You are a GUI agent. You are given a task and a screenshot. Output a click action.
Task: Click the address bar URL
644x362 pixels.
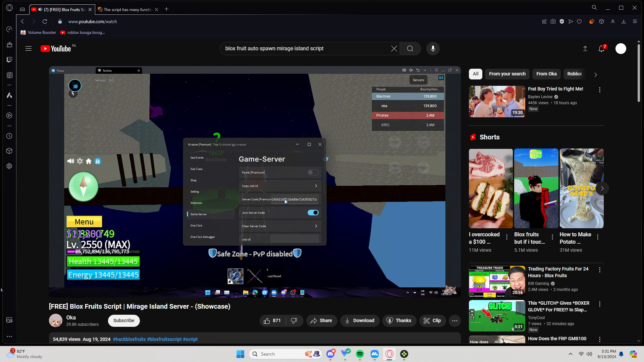(93, 21)
